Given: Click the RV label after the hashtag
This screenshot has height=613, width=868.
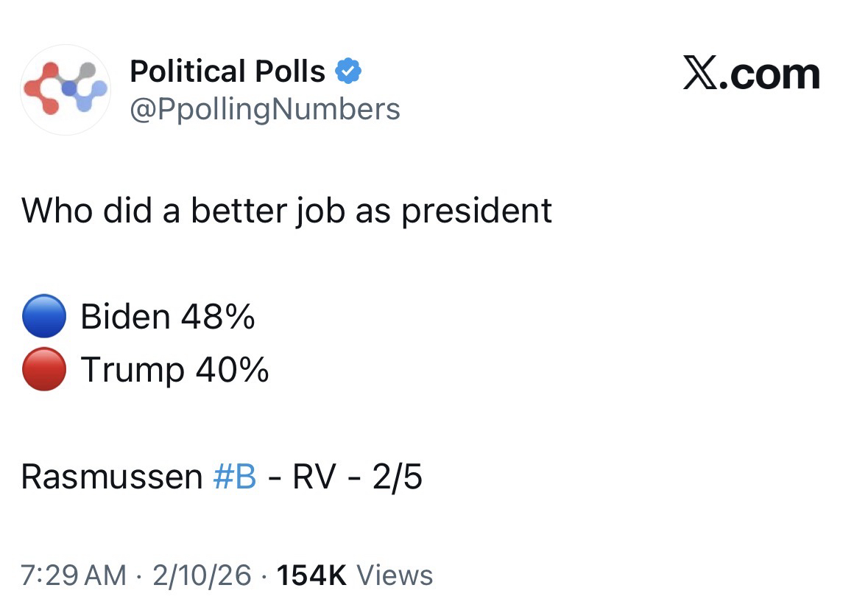Looking at the screenshot, I should 314,477.
